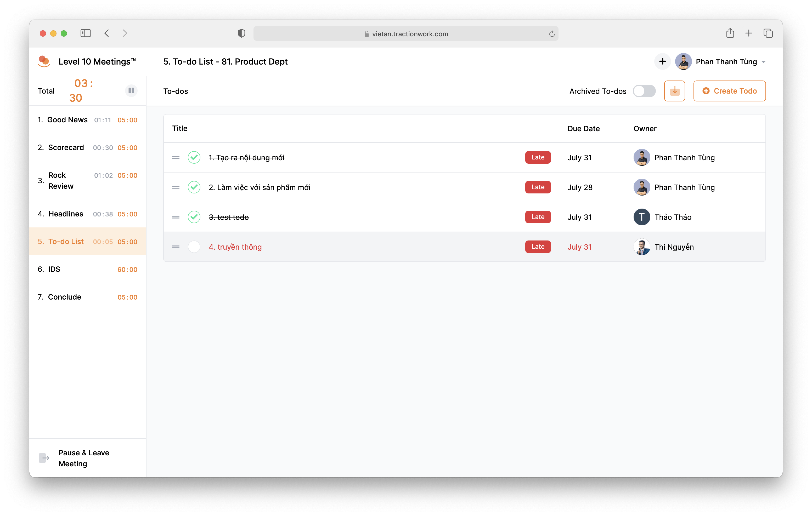Click the Level 10 Meetings logo
The height and width of the screenshot is (516, 812).
point(44,61)
